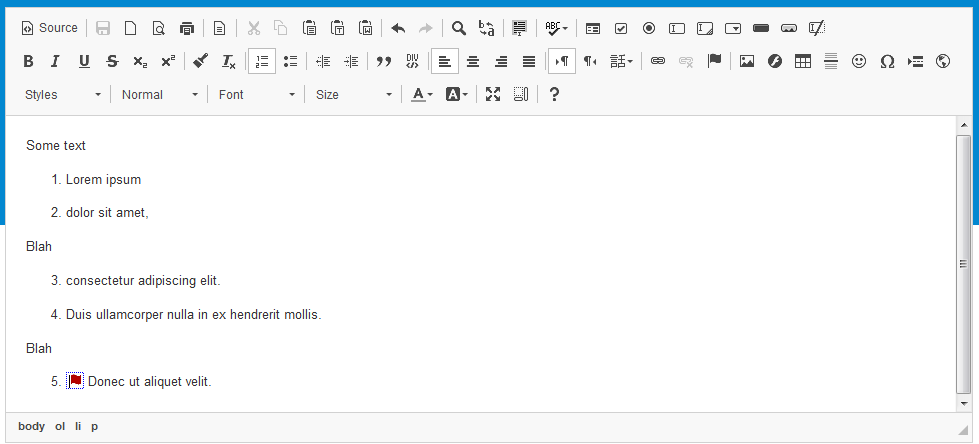Click the 'ol' element path item

pos(60,427)
